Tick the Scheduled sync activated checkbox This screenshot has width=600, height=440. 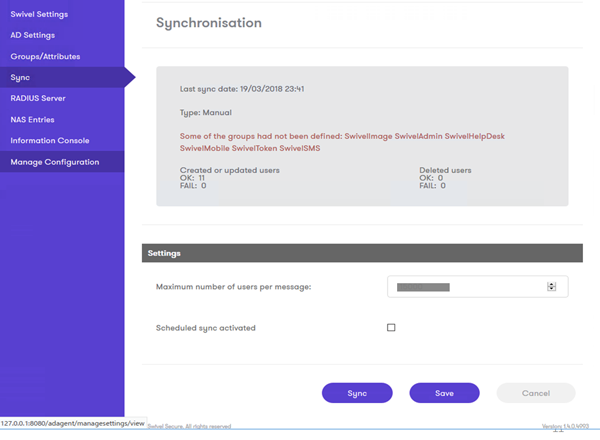[x=391, y=328]
